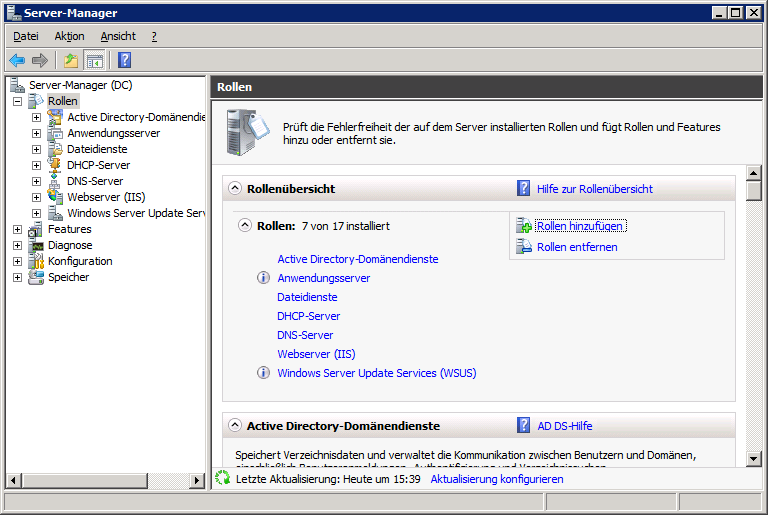Expand the Anwendungsserver tree node

point(36,133)
